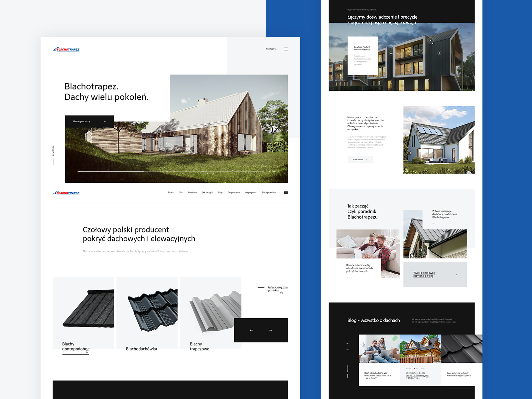Follow the 'Zobacz wszystkie produkty' link
Screen dimensions: 532x399
[278, 289]
